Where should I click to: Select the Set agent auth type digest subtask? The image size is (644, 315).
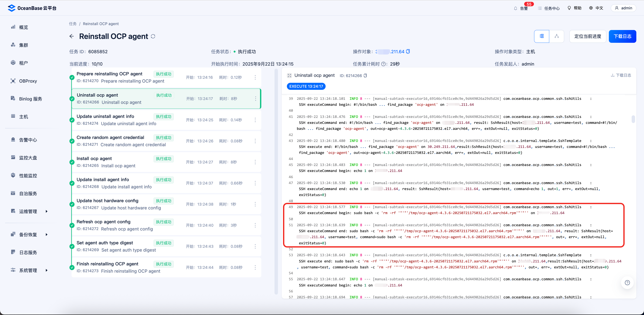(x=166, y=246)
